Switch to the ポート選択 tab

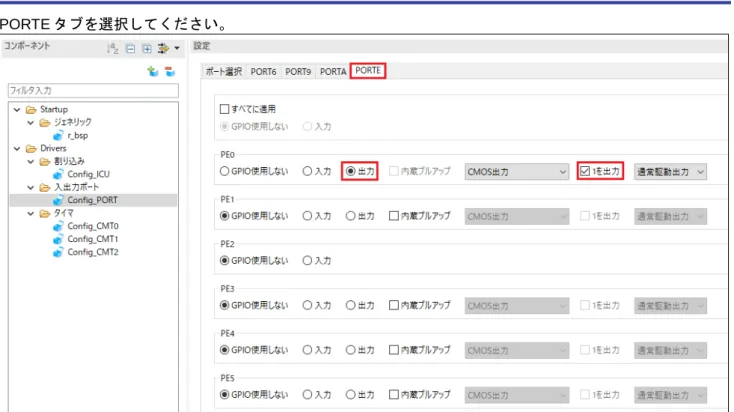tap(224, 72)
